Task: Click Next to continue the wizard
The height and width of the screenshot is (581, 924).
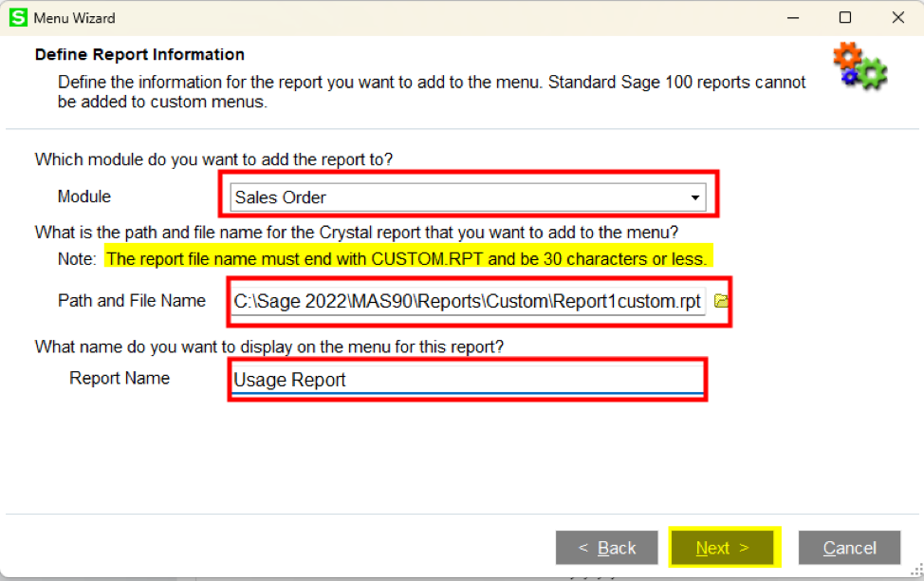Action: (722, 548)
